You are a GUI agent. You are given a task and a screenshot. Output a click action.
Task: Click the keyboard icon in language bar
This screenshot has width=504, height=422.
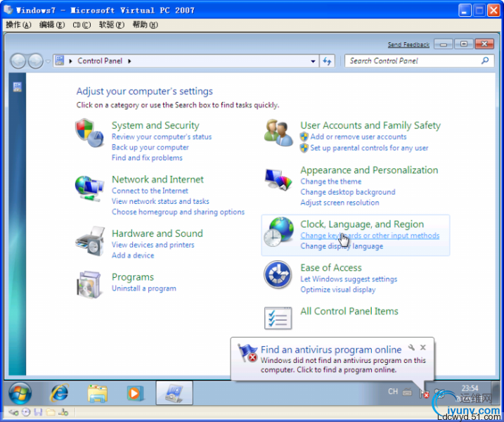pyautogui.click(x=407, y=392)
